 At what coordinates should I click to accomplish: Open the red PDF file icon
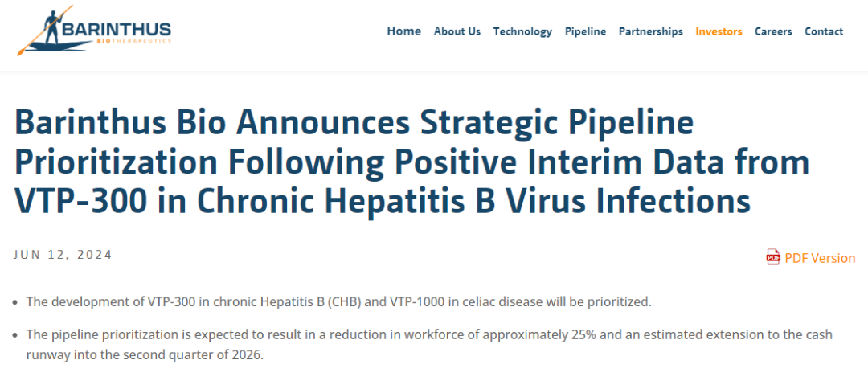pyautogui.click(x=773, y=257)
